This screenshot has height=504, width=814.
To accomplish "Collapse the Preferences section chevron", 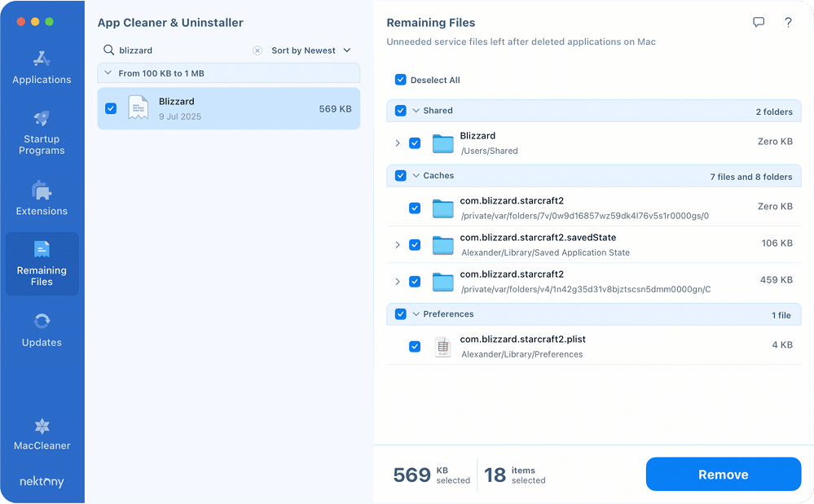I will pyautogui.click(x=416, y=313).
